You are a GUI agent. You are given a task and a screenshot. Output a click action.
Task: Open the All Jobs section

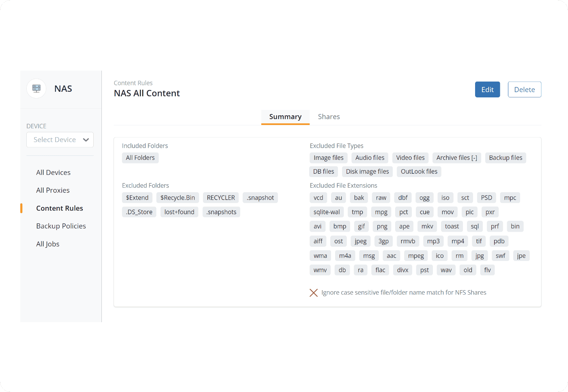47,244
